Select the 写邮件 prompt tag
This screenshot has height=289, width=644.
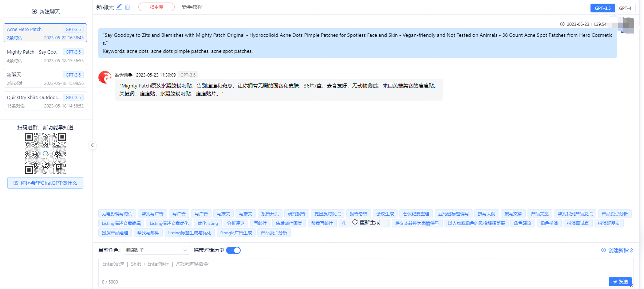[x=260, y=223]
